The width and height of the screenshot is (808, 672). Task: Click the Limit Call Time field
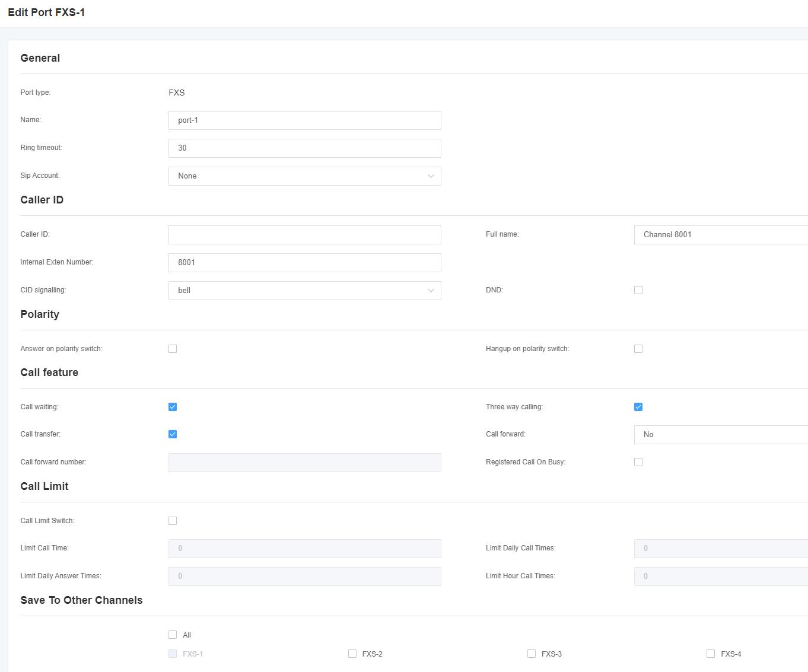pyautogui.click(x=304, y=549)
